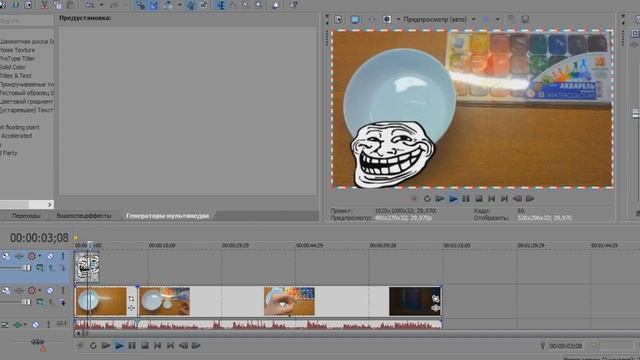Open automation dropdown arrow on second video track
640x360 pixels.
point(40,291)
